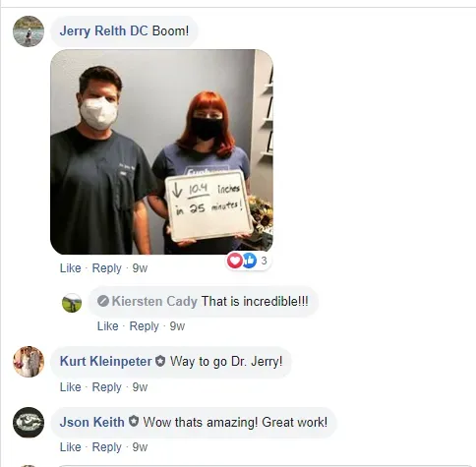476x467 pixels.
Task: Click the heart reaction icon under the photo
Action: pyautogui.click(x=235, y=261)
